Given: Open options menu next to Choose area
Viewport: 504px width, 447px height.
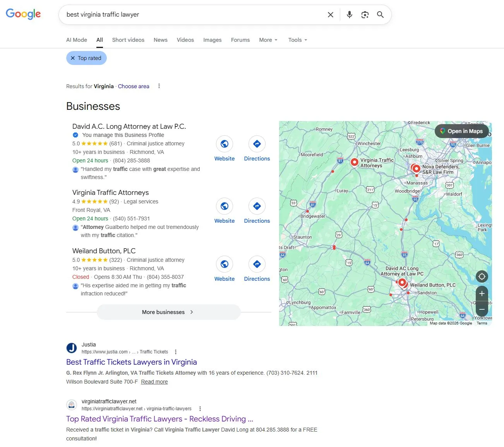Looking at the screenshot, I should pyautogui.click(x=159, y=86).
